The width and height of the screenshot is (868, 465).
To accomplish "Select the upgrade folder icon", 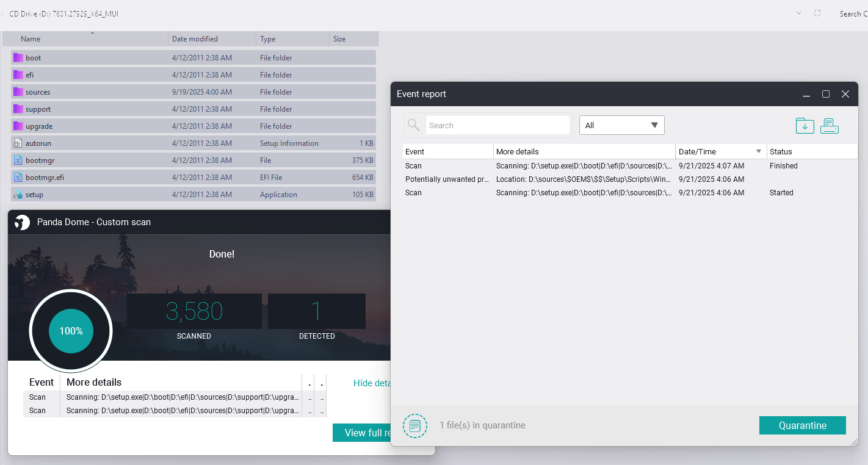I will [18, 126].
